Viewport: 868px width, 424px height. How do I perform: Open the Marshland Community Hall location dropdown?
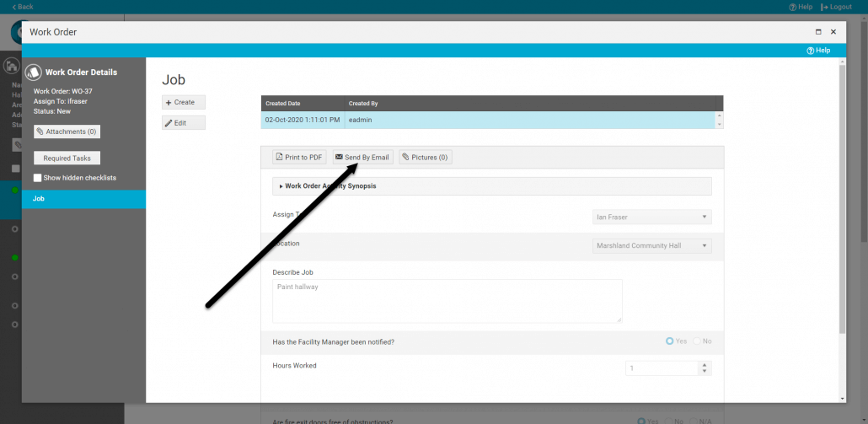click(x=651, y=246)
